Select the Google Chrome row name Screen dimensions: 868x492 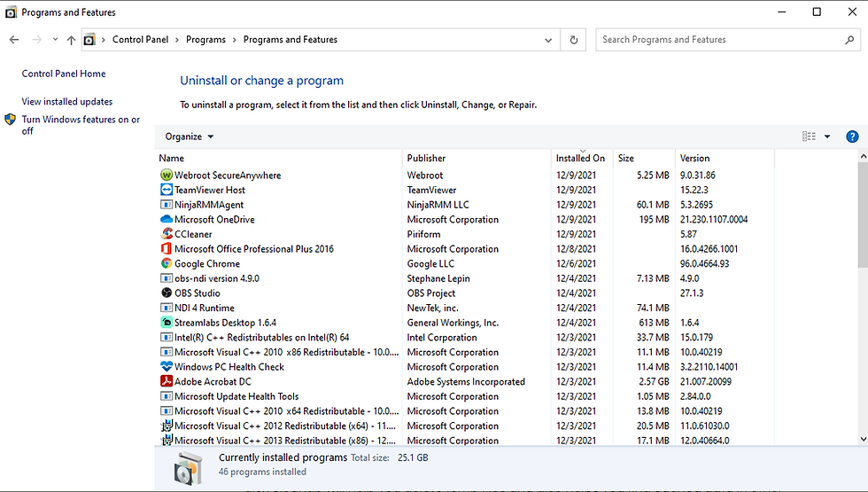point(207,264)
